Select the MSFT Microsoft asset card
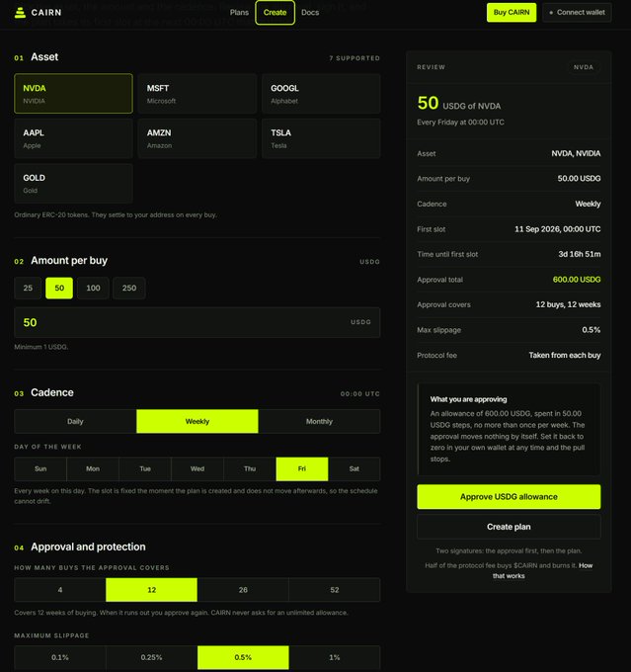 click(197, 94)
